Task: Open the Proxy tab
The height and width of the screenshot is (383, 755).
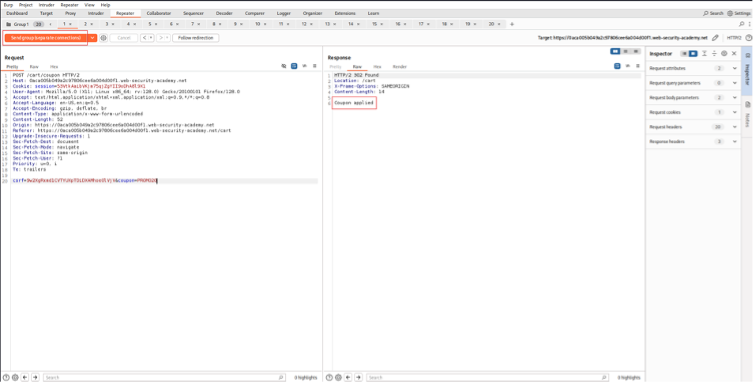Action: tap(70, 13)
